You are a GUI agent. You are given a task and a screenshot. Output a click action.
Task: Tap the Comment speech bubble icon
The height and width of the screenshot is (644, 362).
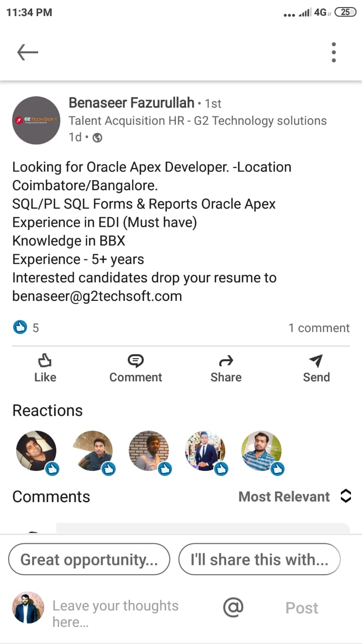(136, 361)
